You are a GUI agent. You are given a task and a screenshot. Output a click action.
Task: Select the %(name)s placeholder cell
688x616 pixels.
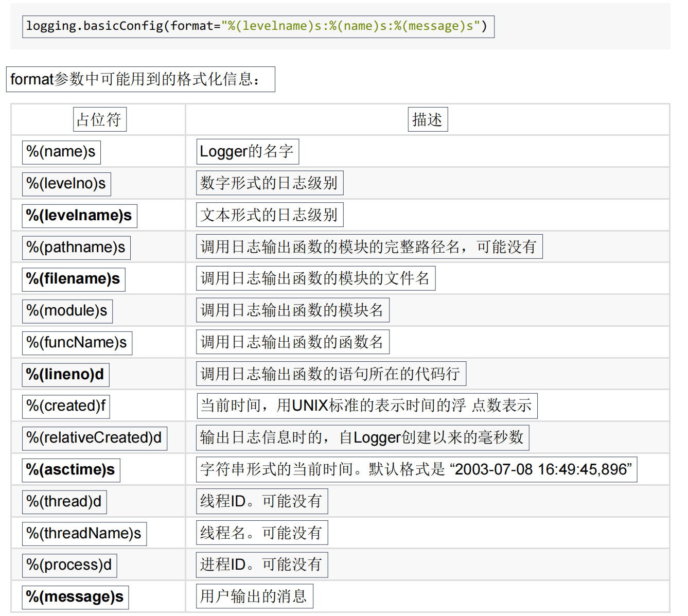pyautogui.click(x=61, y=152)
